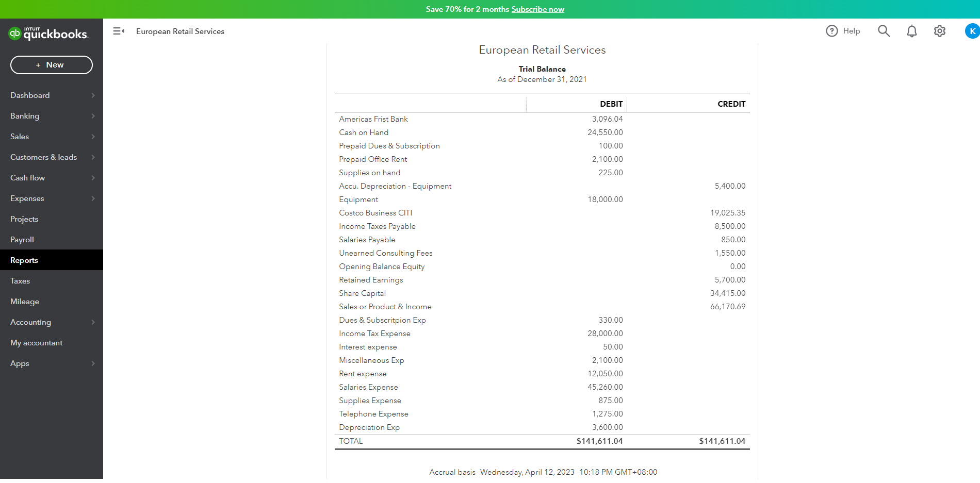
Task: Expand the Expenses submenu chevron
Action: (x=93, y=198)
